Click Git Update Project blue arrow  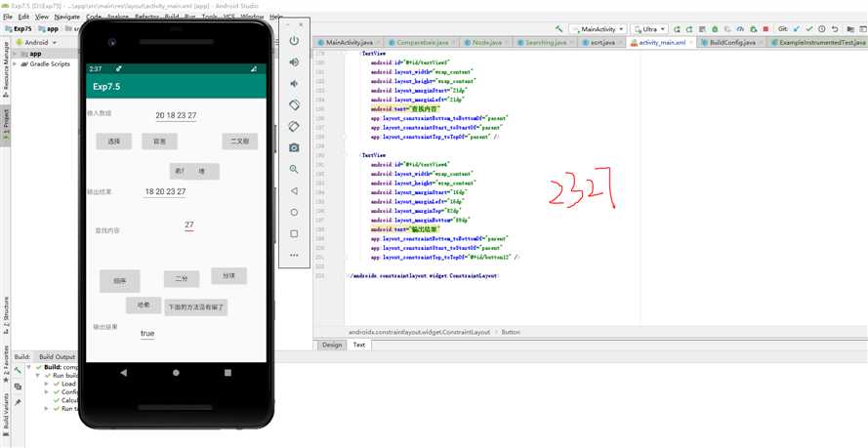796,28
